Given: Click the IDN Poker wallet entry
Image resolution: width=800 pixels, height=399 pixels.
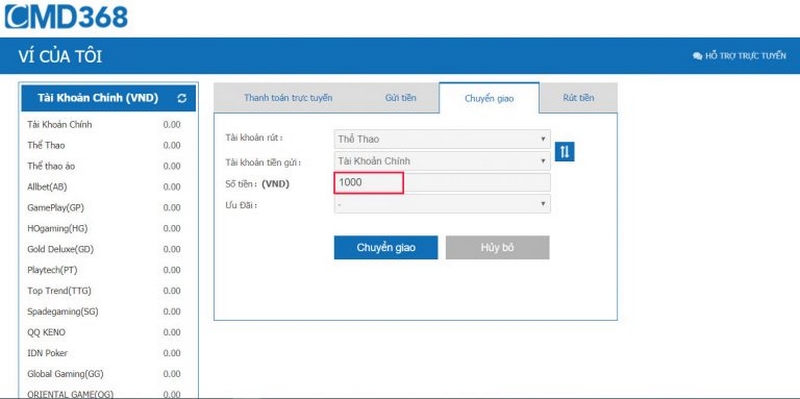Looking at the screenshot, I should pyautogui.click(x=107, y=353).
